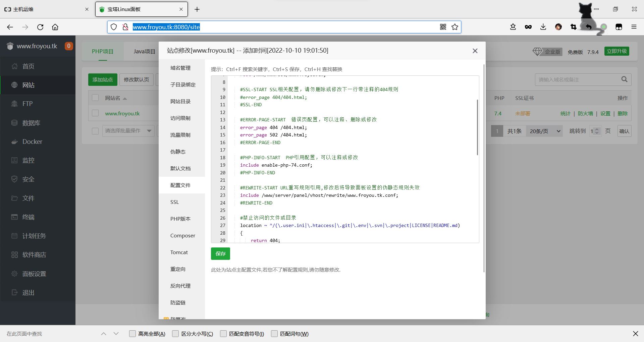644x342 pixels.
Task: Open QR code icon in address bar
Action: click(x=443, y=27)
